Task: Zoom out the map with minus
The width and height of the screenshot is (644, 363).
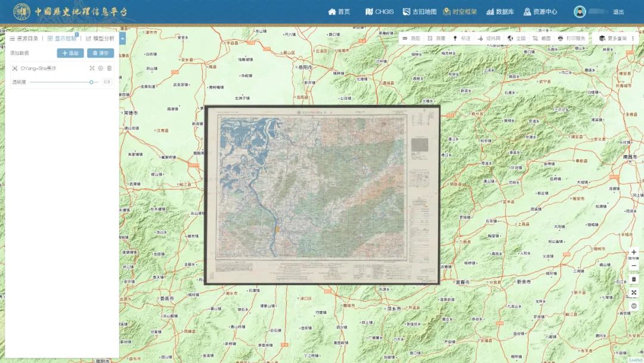Action: [x=634, y=266]
